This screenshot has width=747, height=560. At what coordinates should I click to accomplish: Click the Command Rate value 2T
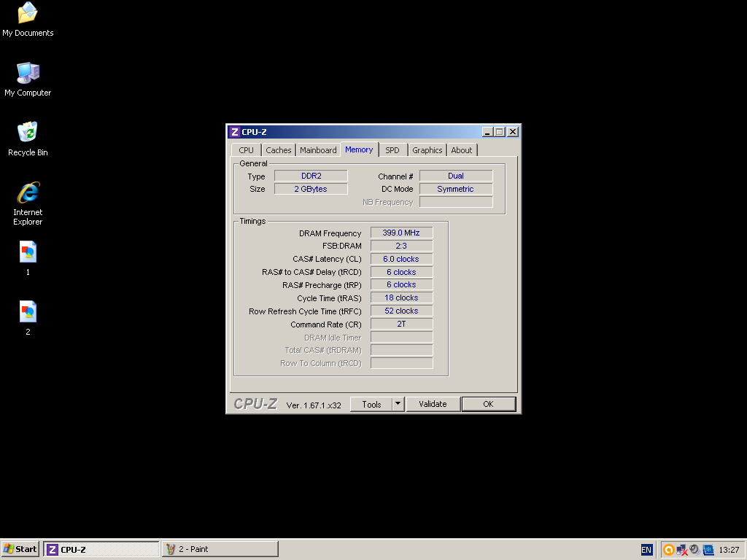tap(402, 324)
